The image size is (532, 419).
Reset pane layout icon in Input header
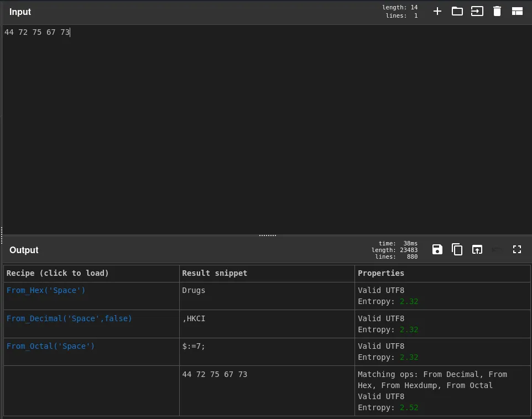click(517, 12)
